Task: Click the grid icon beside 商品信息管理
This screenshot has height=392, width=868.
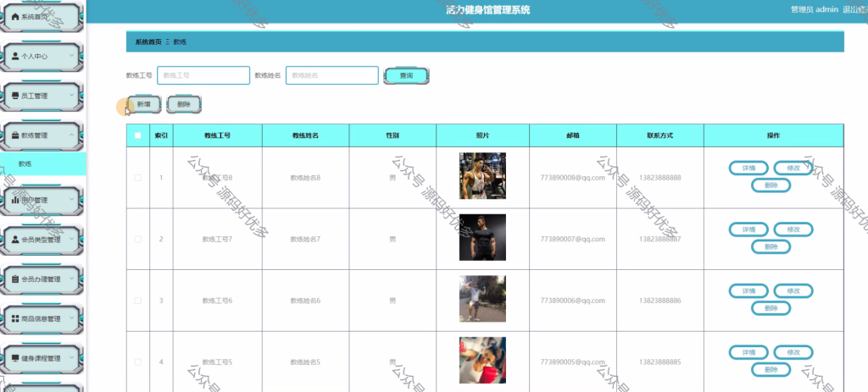Action: (15, 319)
